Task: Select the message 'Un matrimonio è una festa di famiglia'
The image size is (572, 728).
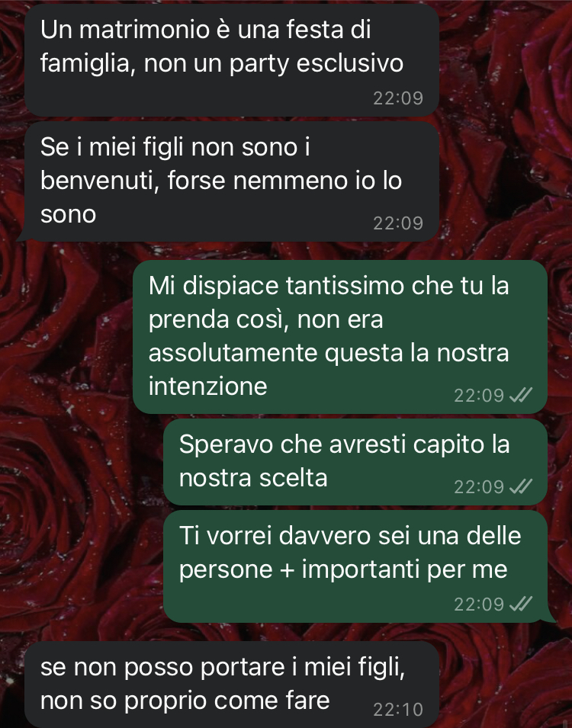Action: click(x=232, y=60)
